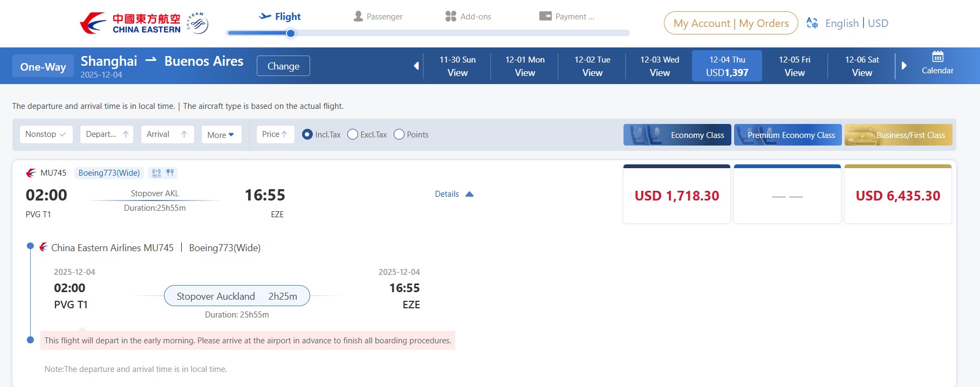
Task: Click the 02:00 departure time summary
Action: (x=46, y=195)
